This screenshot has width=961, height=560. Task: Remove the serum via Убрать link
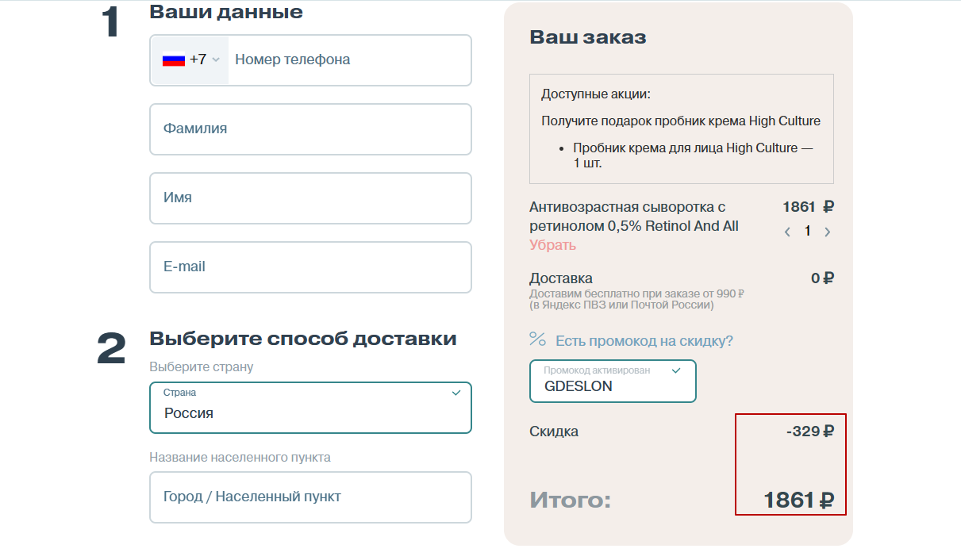point(552,245)
